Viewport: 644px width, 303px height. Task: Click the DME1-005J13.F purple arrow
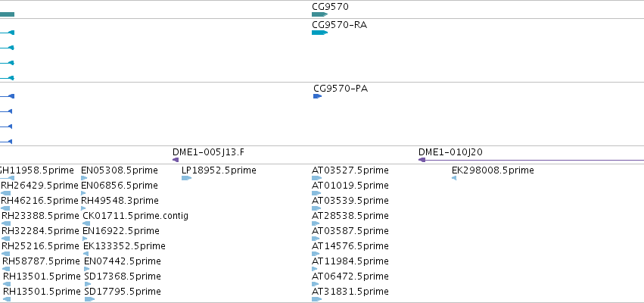[x=176, y=160]
